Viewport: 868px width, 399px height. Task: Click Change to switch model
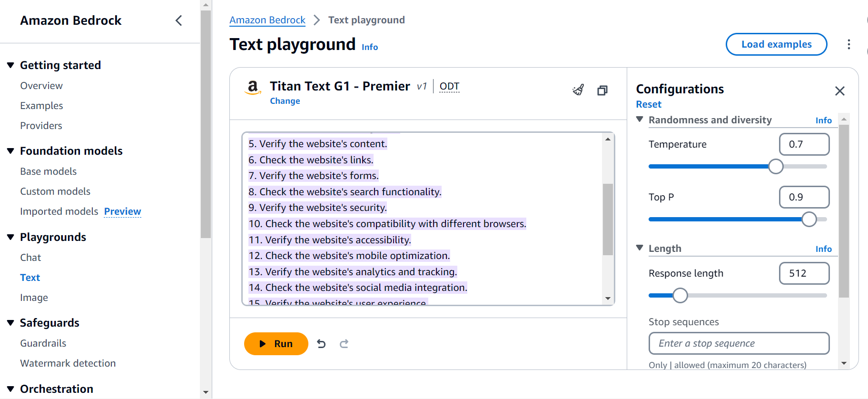pos(285,101)
